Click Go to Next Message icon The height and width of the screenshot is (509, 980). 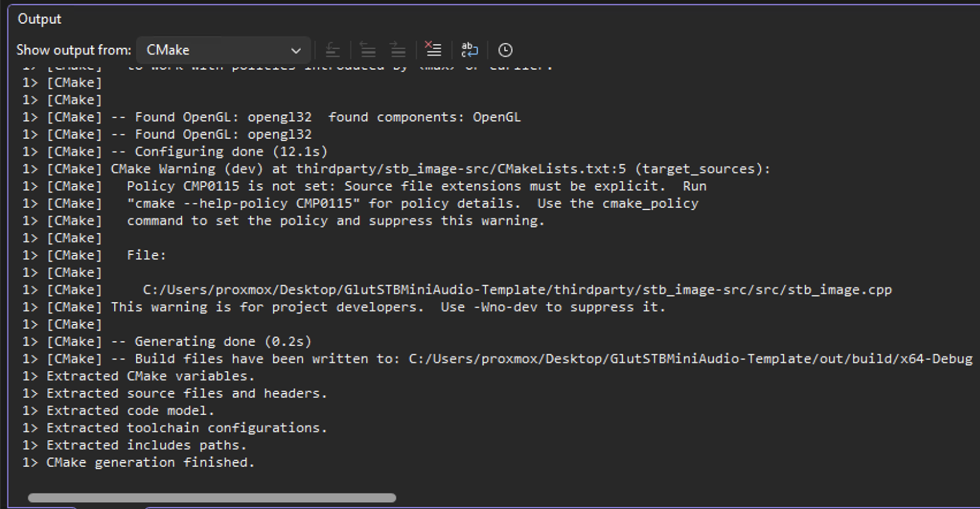click(398, 50)
